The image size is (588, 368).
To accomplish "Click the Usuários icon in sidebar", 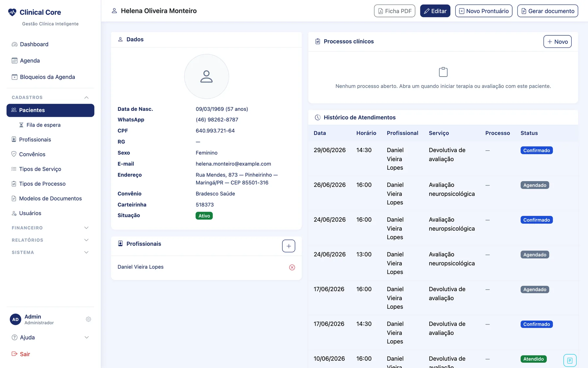I will point(14,213).
